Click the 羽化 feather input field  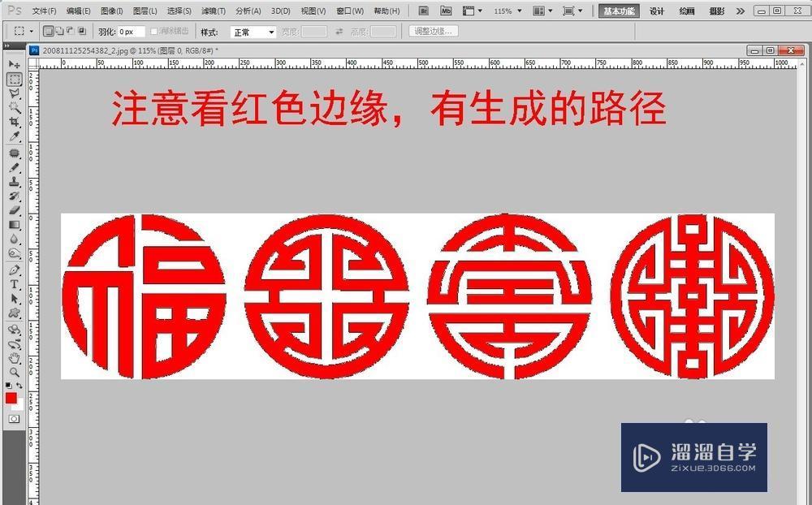(x=132, y=32)
